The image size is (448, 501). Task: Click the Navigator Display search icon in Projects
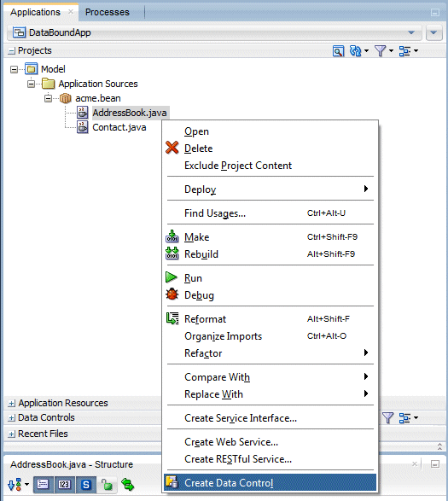(x=338, y=51)
